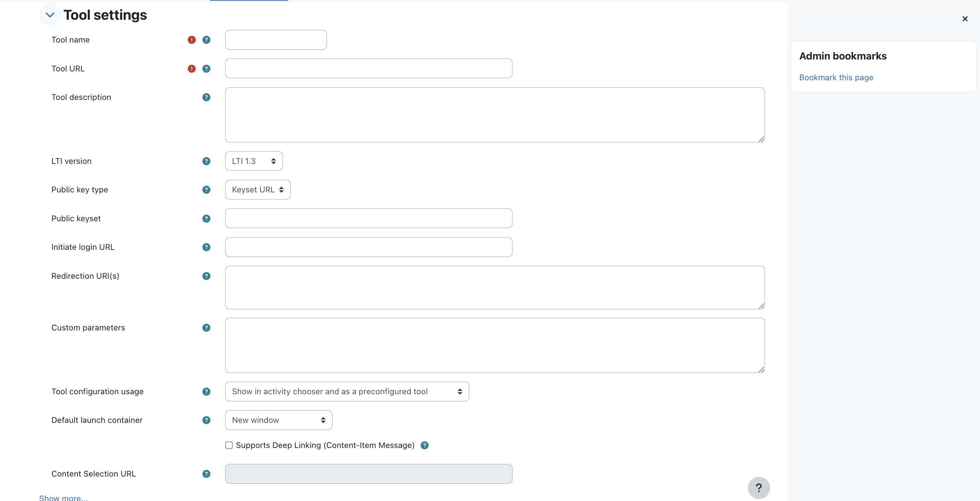
Task: Collapse the Tool settings section
Action: tap(50, 15)
